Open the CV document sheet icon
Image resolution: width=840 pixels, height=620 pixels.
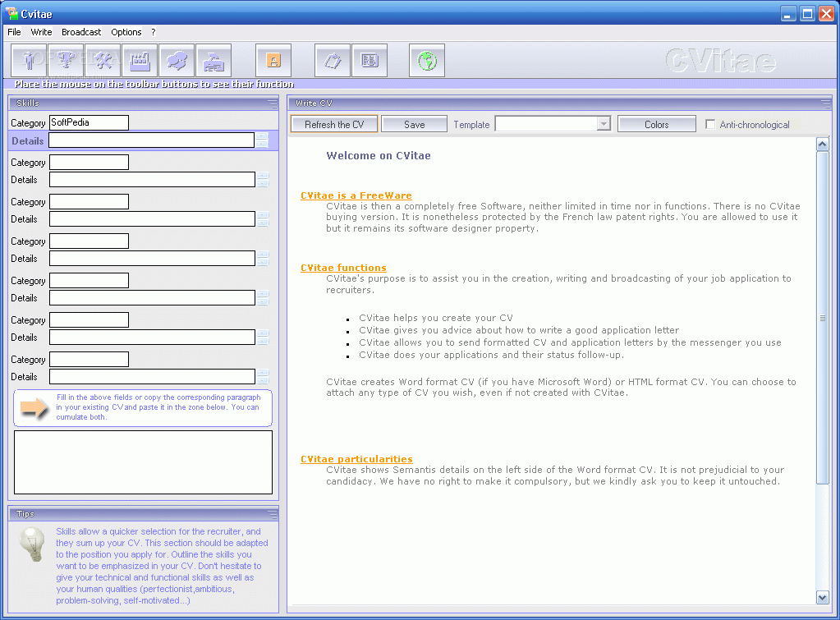[x=370, y=61]
